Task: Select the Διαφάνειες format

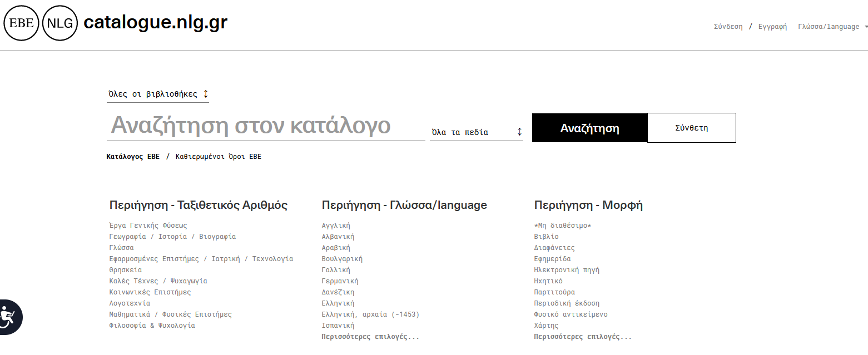Action: [554, 248]
